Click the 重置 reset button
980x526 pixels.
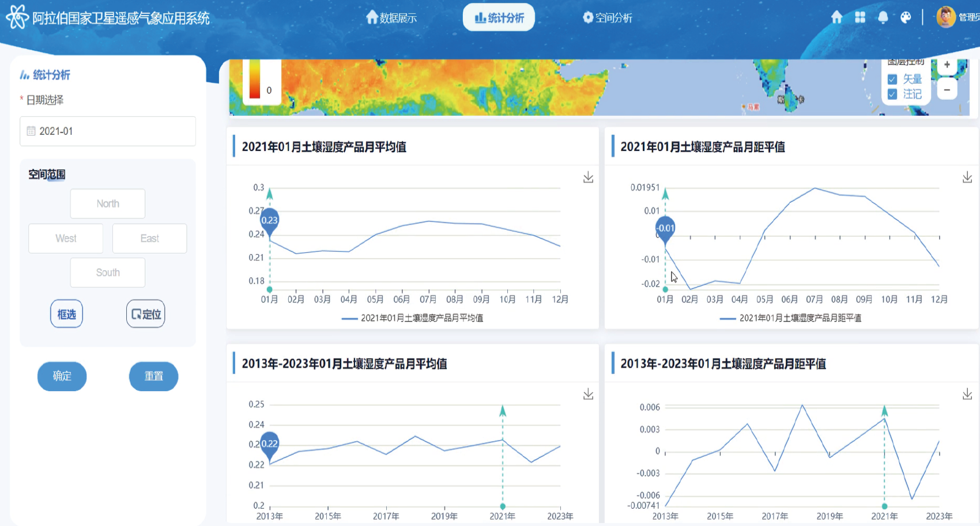pos(153,376)
